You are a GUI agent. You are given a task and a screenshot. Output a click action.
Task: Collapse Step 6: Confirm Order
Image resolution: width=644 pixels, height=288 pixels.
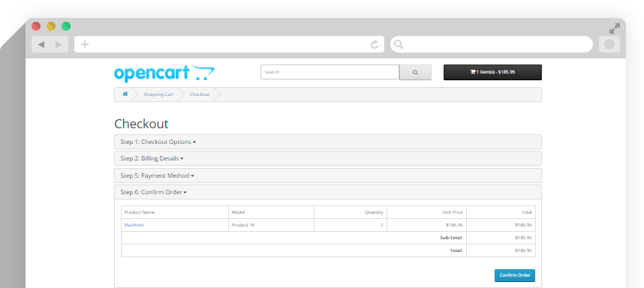point(154,192)
